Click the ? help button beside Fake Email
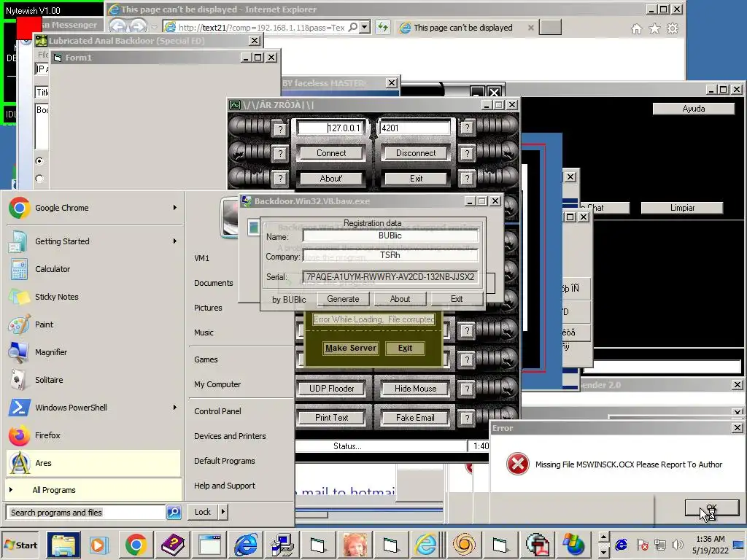The height and width of the screenshot is (560, 747). point(468,418)
